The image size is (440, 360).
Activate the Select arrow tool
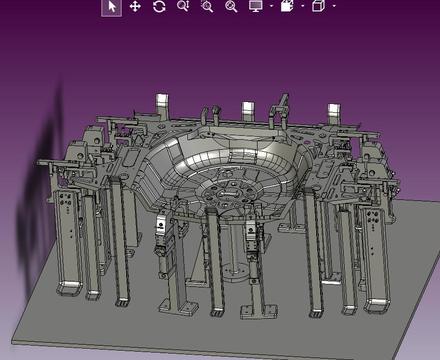112,7
